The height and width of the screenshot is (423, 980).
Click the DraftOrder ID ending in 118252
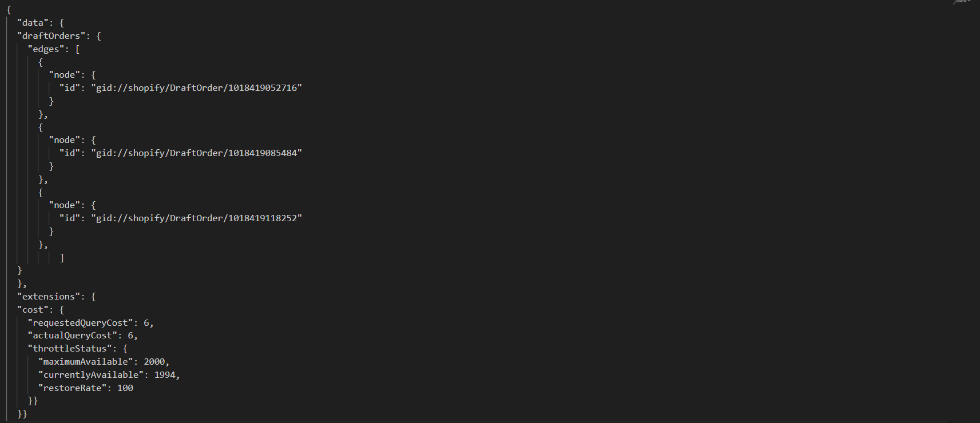pyautogui.click(x=196, y=218)
